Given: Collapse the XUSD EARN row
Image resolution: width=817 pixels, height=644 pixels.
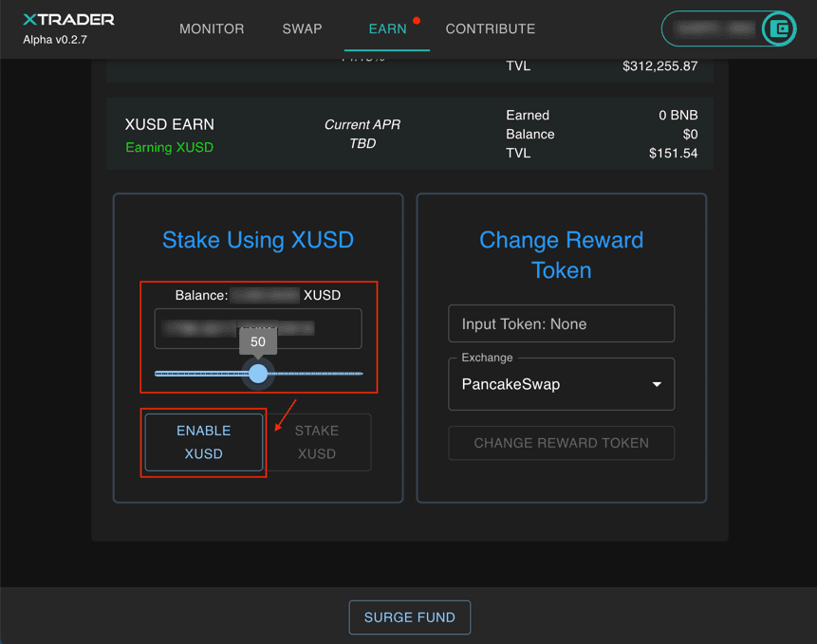Looking at the screenshot, I should click(x=410, y=134).
